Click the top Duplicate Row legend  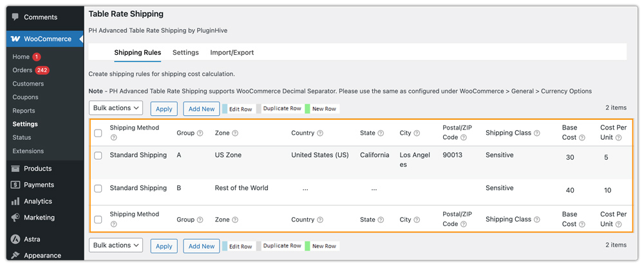click(279, 109)
